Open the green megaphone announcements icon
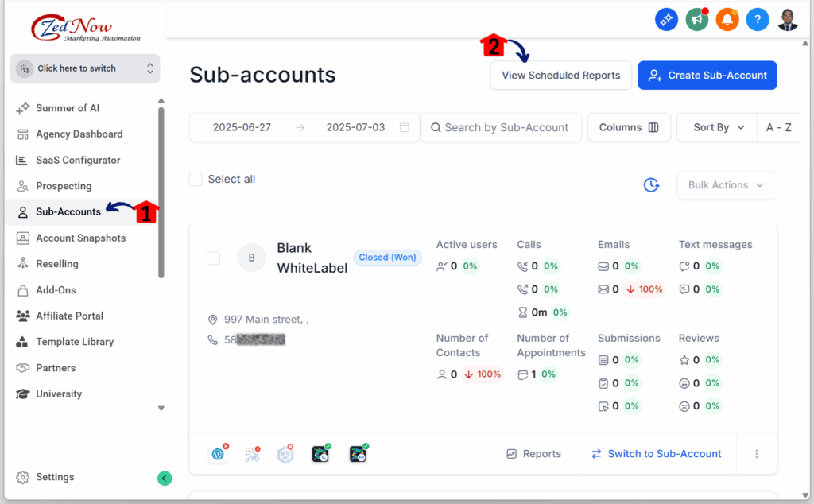Screen dimensions: 814x504 (696, 20)
